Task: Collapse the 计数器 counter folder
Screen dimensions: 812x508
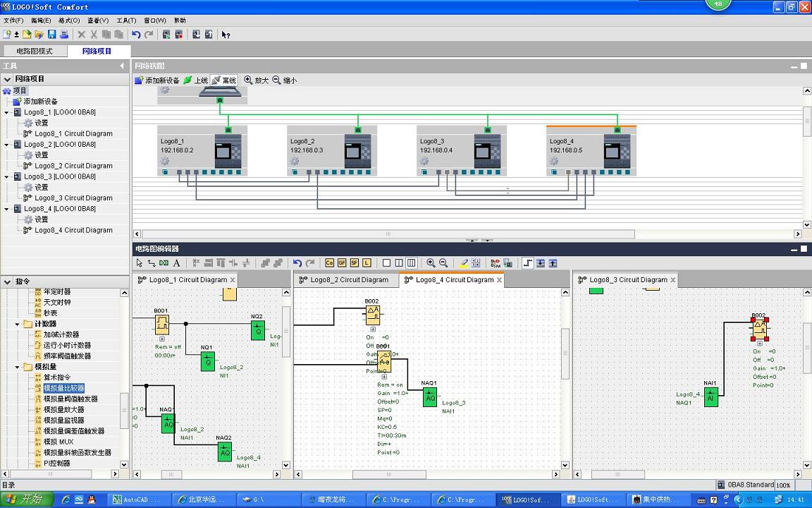Action: click(x=17, y=324)
